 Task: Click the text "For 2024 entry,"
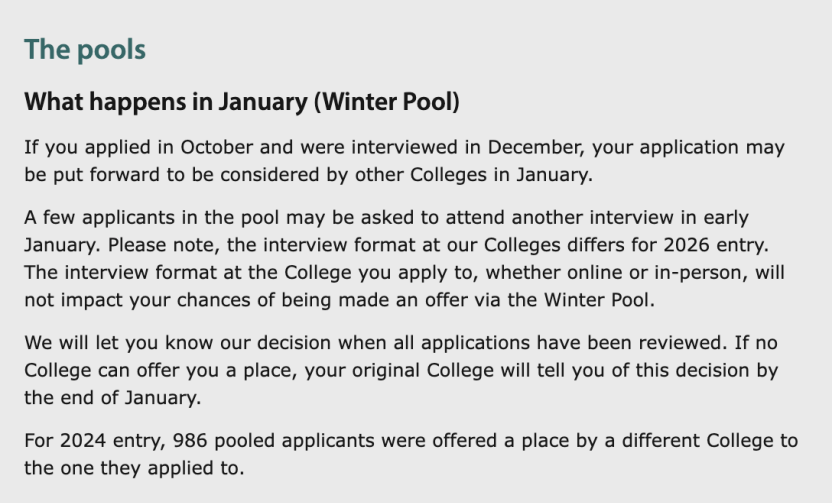(x=95, y=440)
